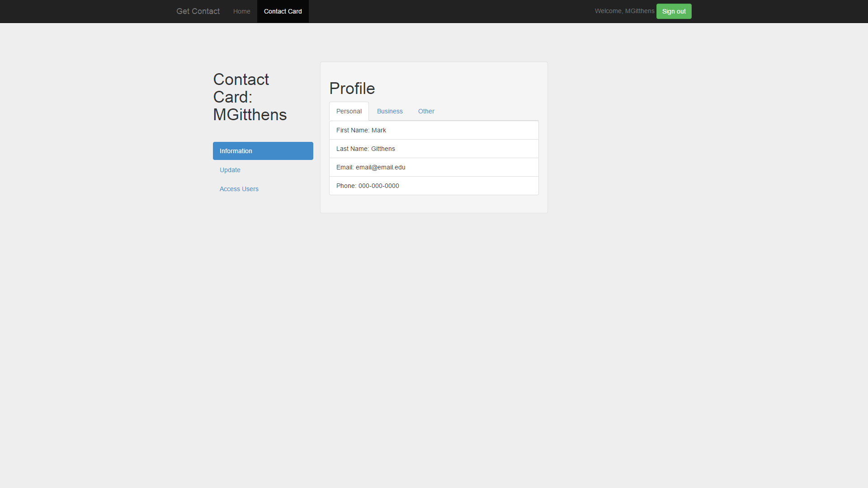Switch to the Personal profile tab
The width and height of the screenshot is (868, 488).
pyautogui.click(x=349, y=111)
